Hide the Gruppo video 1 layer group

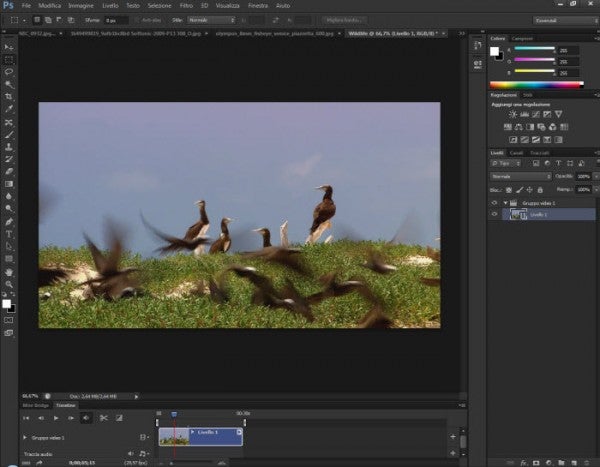[494, 202]
